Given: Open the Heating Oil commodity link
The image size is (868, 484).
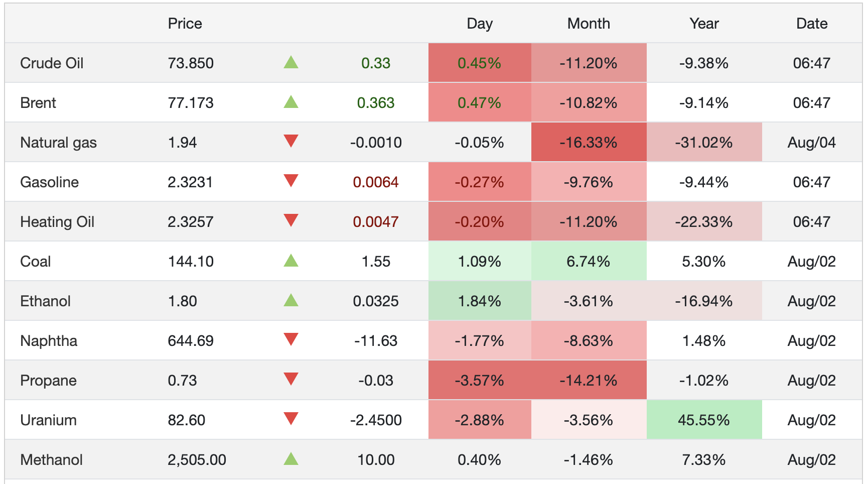Looking at the screenshot, I should [x=57, y=222].
